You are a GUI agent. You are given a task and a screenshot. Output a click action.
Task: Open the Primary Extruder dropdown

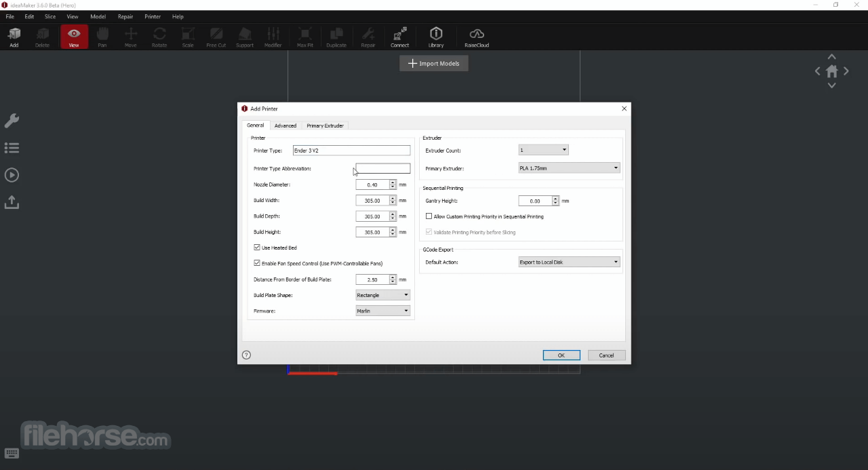570,168
